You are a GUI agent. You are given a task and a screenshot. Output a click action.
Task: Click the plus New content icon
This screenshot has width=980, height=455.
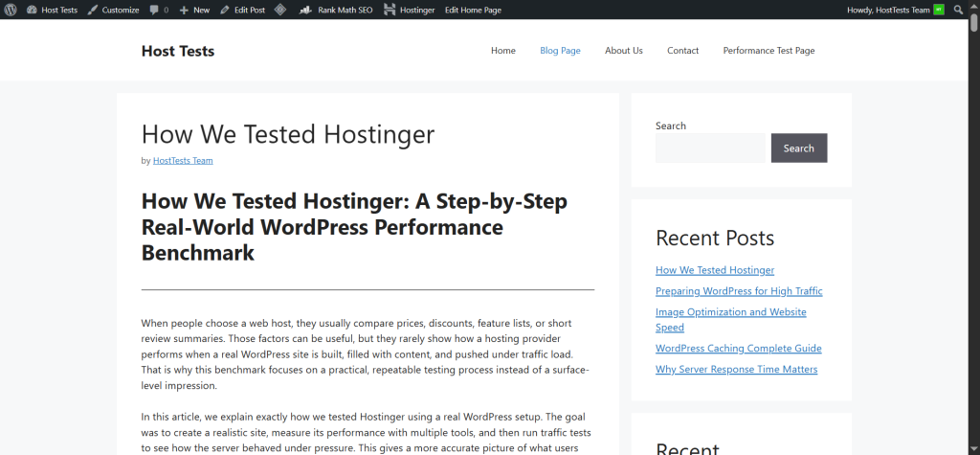[x=184, y=10]
